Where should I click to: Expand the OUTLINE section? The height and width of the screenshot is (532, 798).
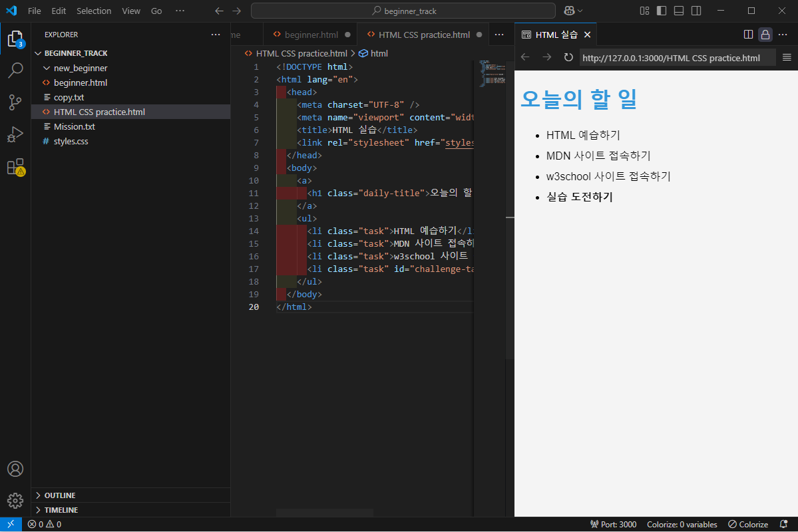[59, 495]
